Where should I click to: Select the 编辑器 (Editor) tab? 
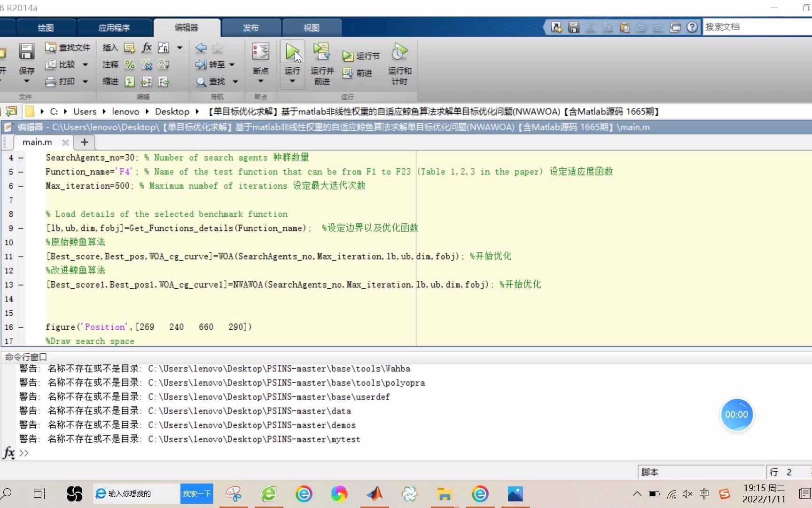[x=187, y=28]
